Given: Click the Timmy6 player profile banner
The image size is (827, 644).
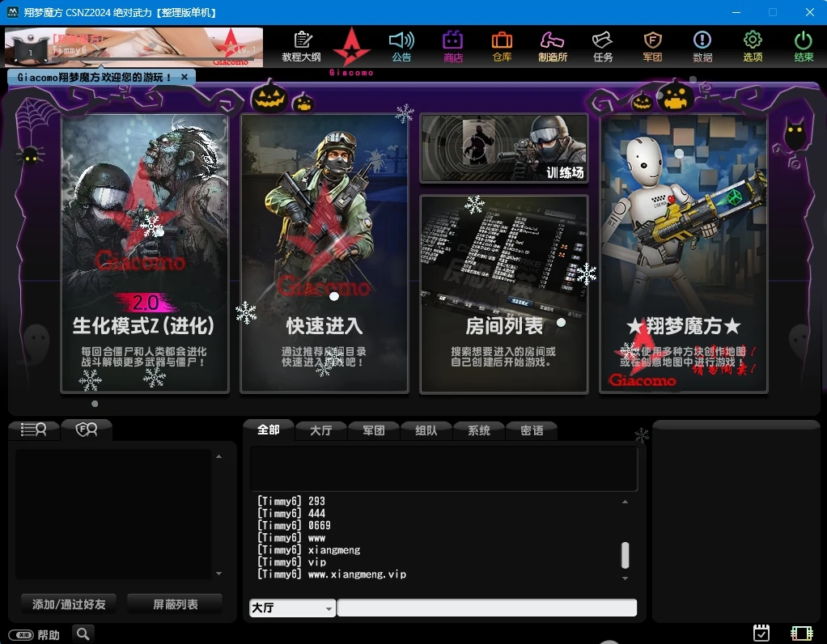Looking at the screenshot, I should pyautogui.click(x=134, y=48).
